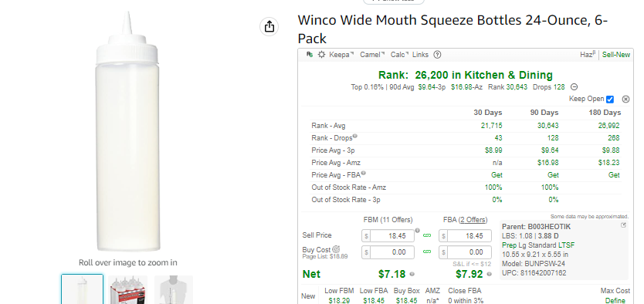This screenshot has width=644, height=304.
Task: Click the share icon beside the product image
Action: pos(269,27)
